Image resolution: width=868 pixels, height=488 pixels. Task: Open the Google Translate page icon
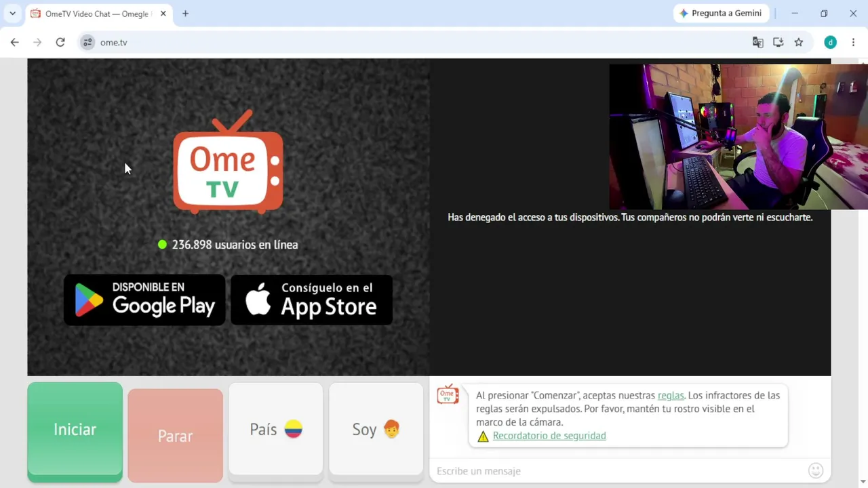coord(758,42)
